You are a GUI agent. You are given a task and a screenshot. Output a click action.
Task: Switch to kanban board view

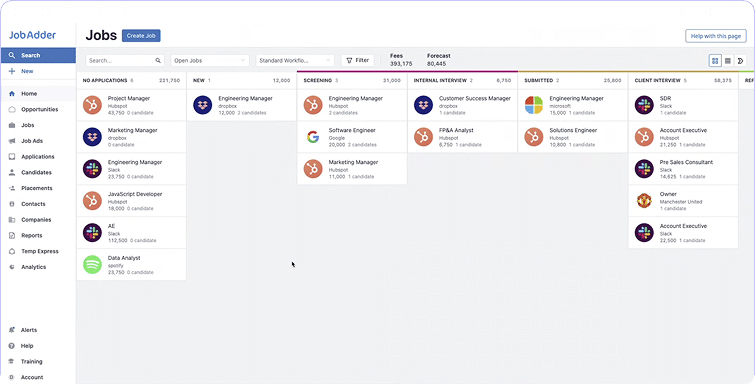[x=715, y=61]
